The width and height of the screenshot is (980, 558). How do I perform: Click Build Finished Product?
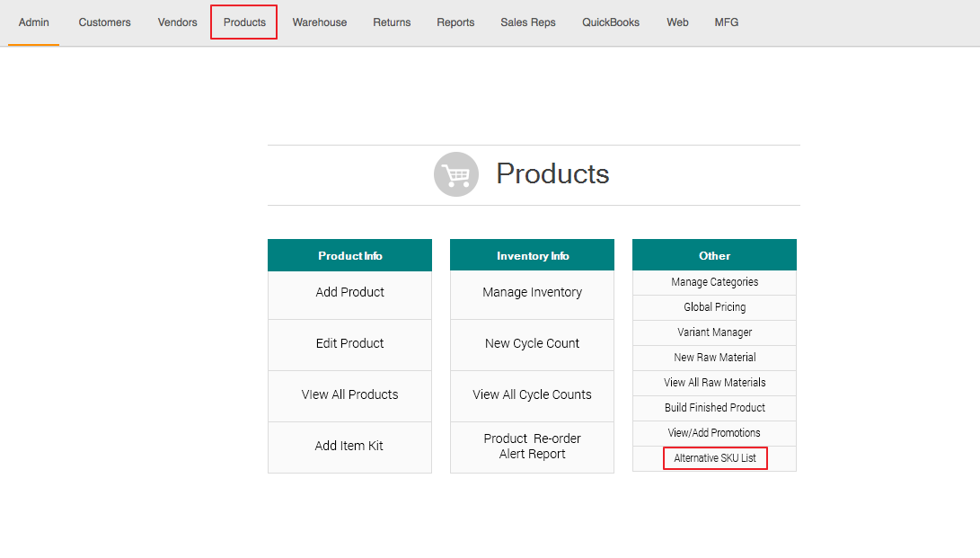point(714,408)
